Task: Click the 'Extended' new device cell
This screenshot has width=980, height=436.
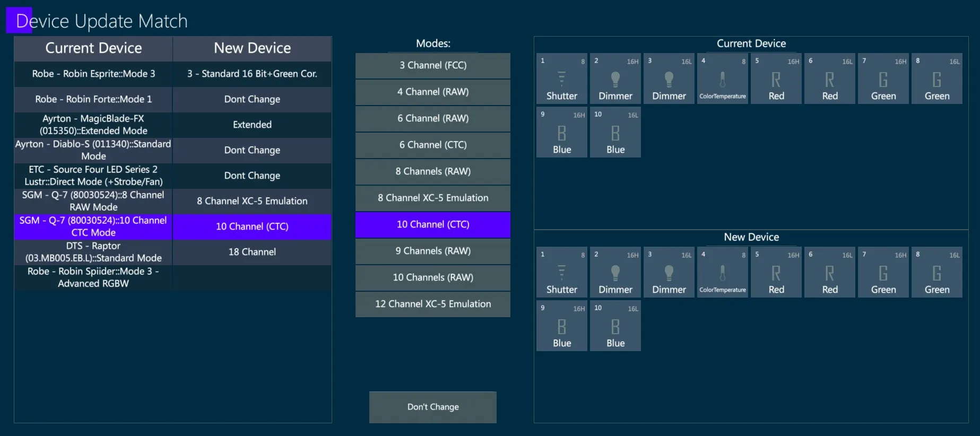Action: (x=252, y=125)
